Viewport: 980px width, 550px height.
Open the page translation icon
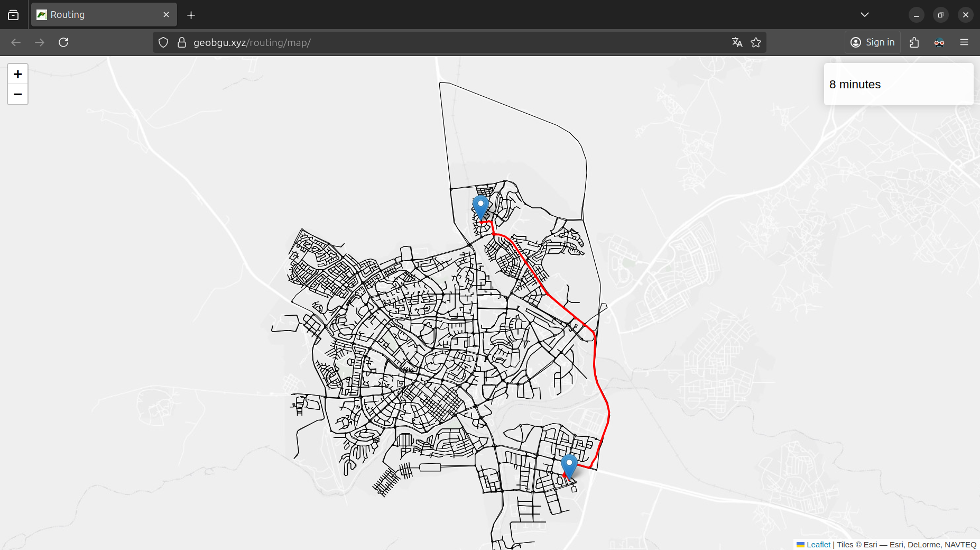737,42
